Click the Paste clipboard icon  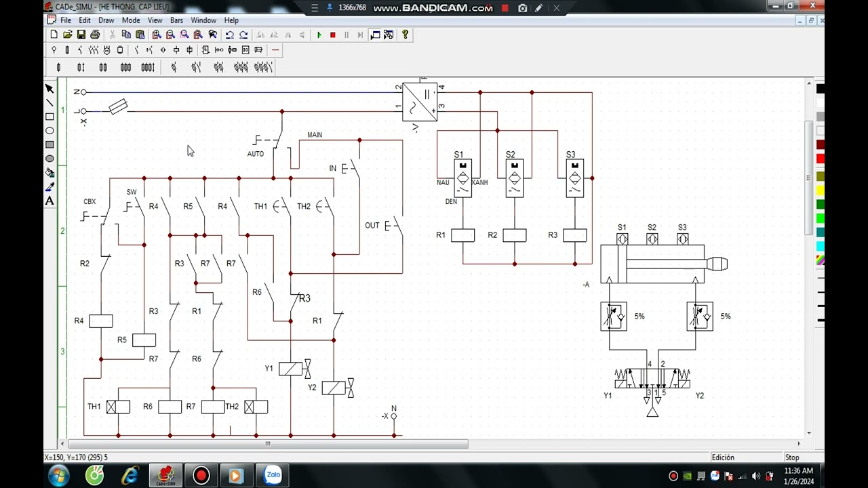point(140,35)
